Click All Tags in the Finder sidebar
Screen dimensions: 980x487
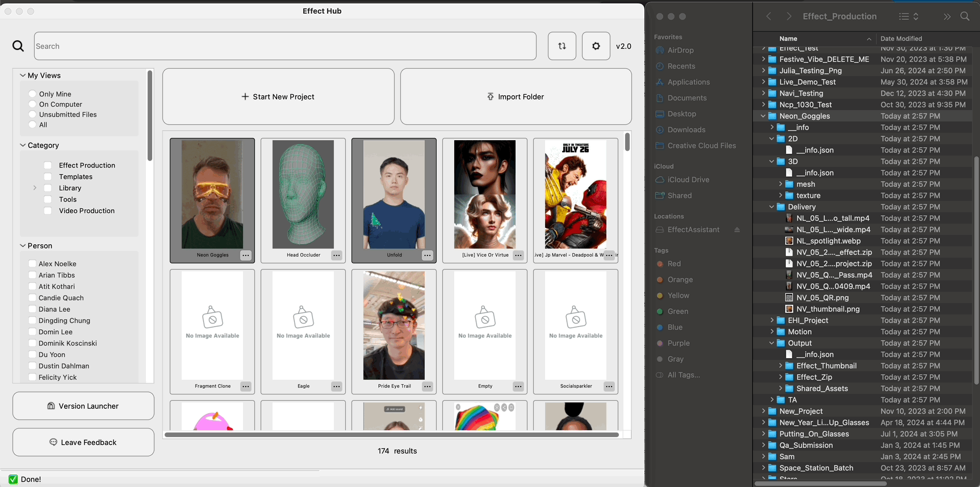pos(684,375)
